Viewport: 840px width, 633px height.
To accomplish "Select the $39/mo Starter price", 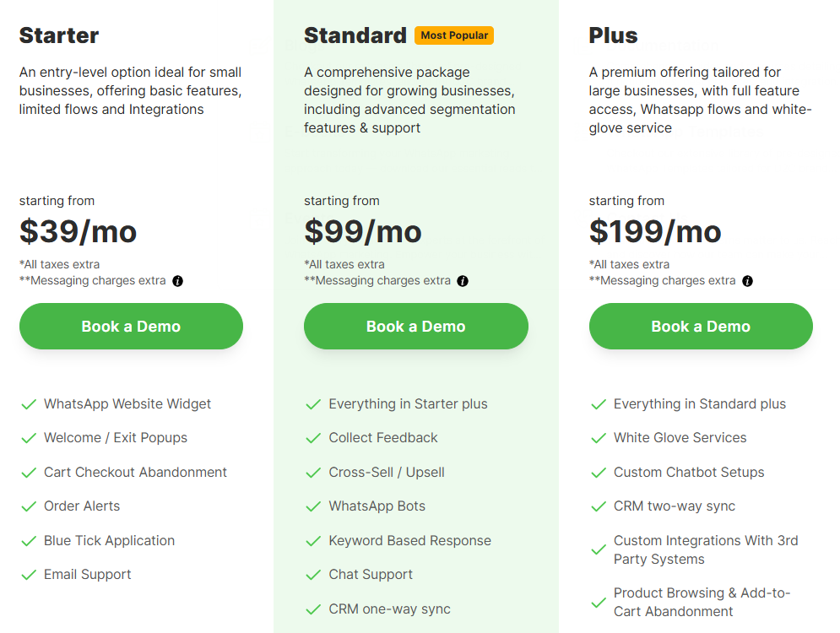I will [78, 231].
